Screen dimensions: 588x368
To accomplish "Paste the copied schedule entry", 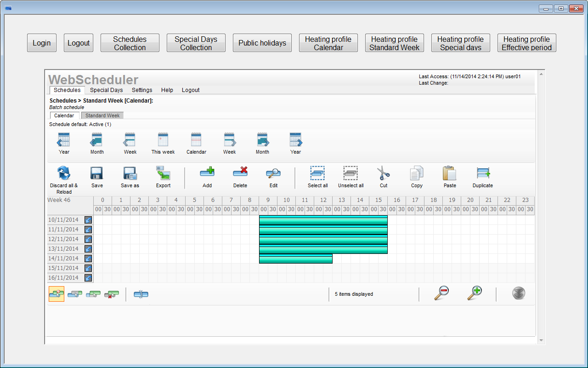I will click(x=450, y=177).
